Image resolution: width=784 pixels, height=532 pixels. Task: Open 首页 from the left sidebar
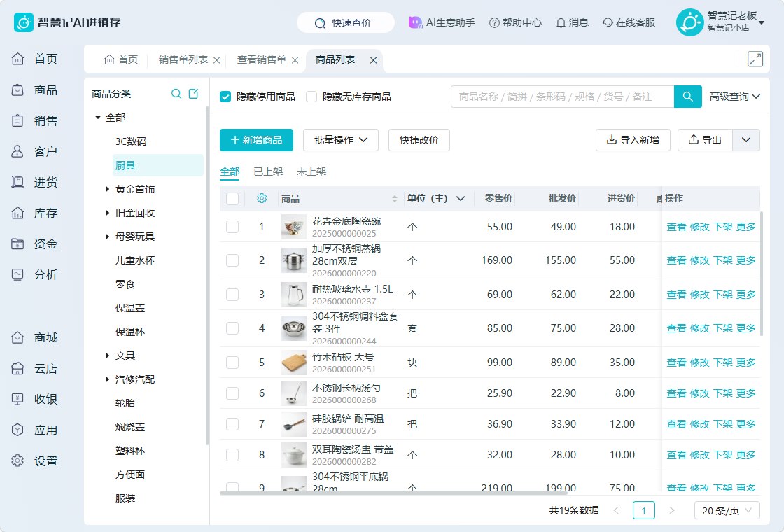point(34,59)
